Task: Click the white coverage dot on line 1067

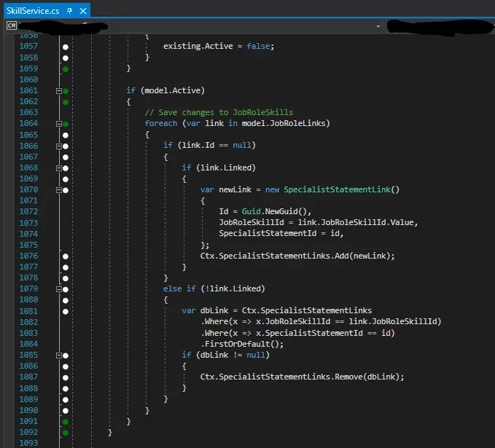Action: click(x=66, y=157)
